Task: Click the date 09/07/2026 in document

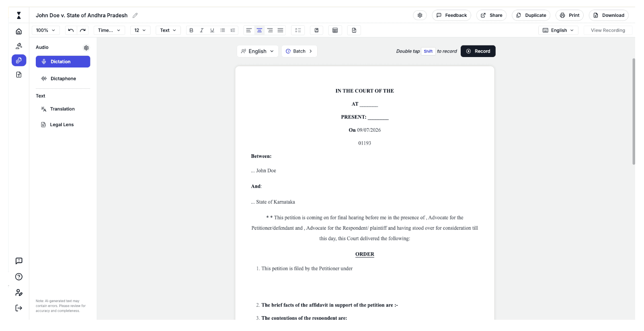Action: pos(369,130)
